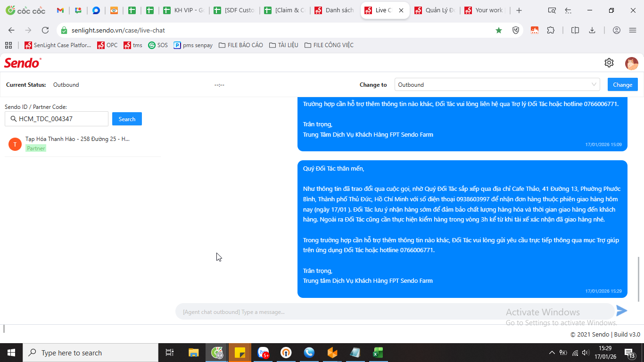Focus the agent chat message input
The height and width of the screenshot is (362, 644).
click(395, 312)
